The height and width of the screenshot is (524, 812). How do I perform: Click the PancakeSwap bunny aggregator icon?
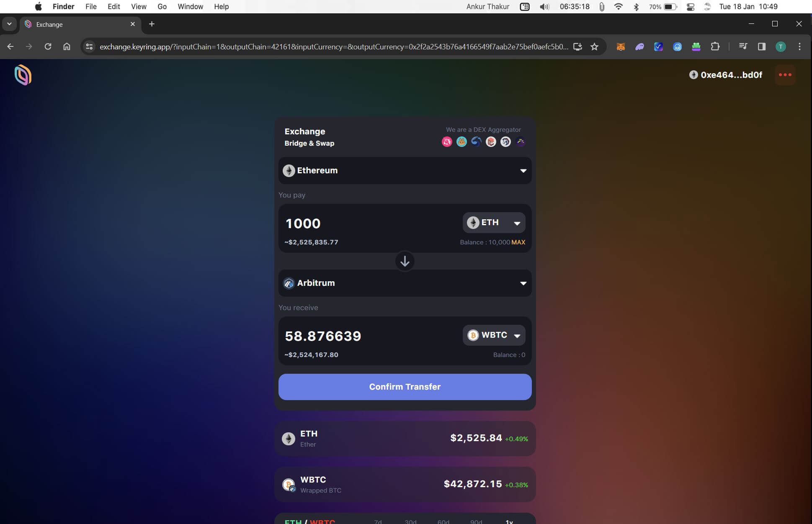point(461,142)
